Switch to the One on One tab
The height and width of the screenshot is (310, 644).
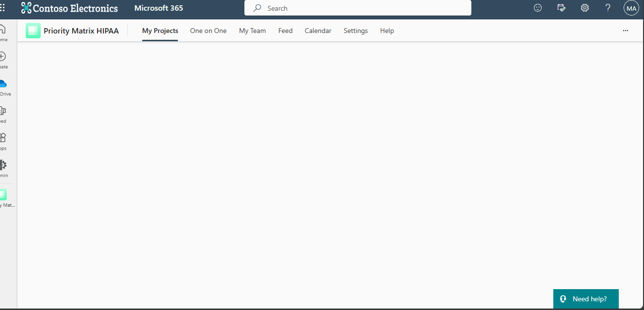[208, 31]
